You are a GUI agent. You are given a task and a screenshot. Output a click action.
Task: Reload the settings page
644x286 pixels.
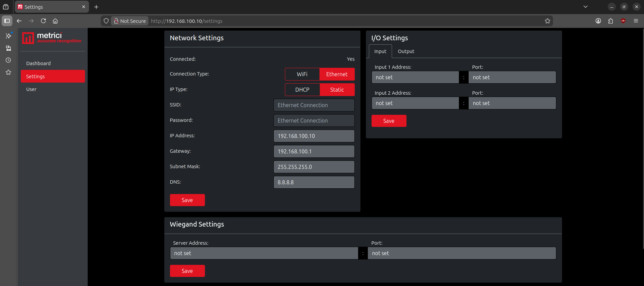pyautogui.click(x=43, y=21)
